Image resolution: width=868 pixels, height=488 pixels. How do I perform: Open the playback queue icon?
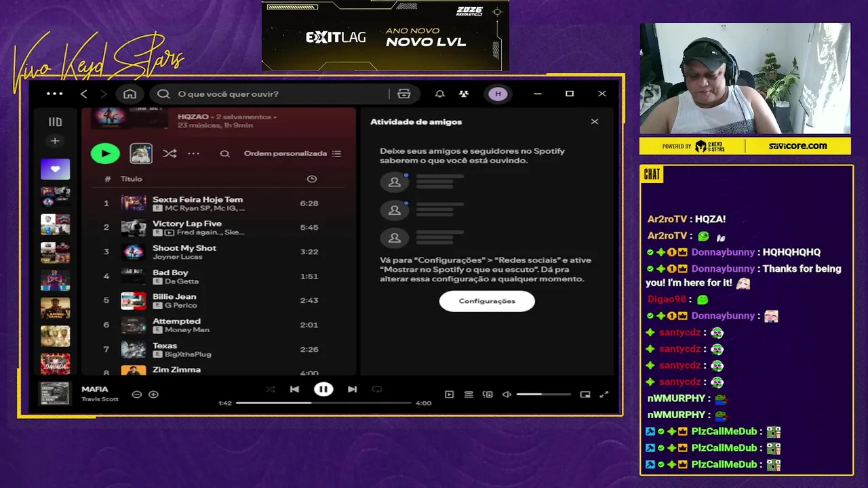(469, 394)
